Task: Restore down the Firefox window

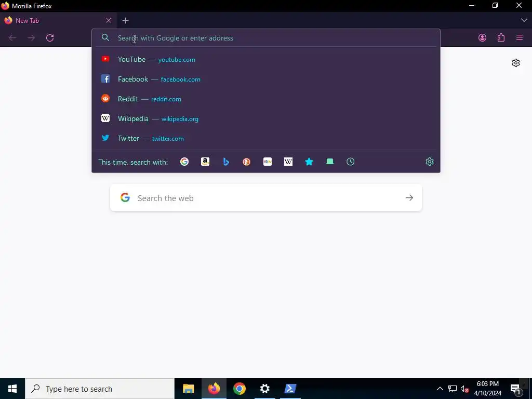Action: tap(495, 6)
